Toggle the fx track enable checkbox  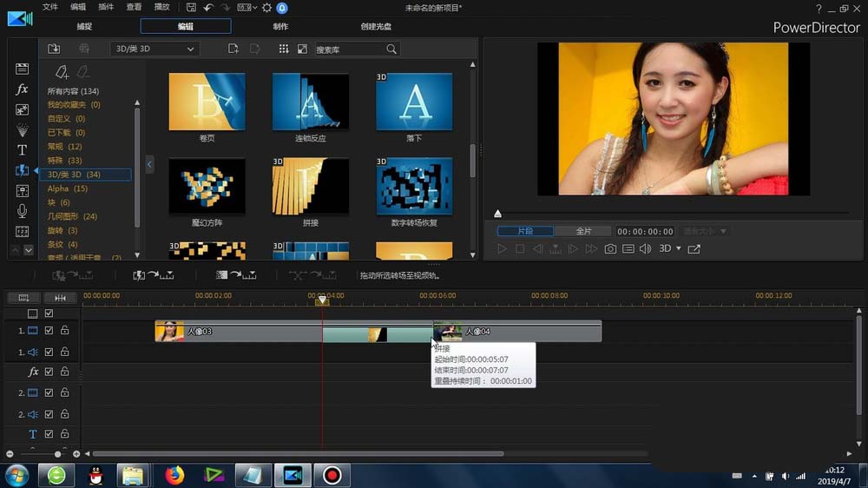coord(49,372)
